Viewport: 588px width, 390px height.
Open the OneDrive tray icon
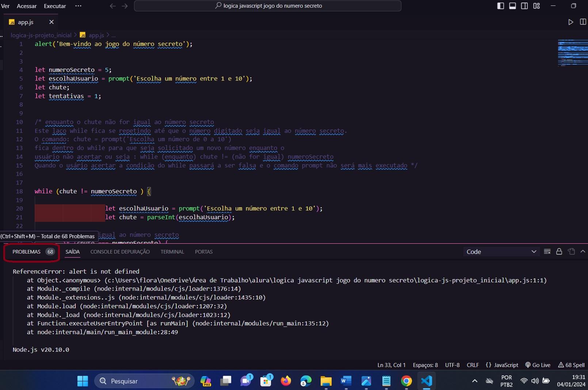[489, 381]
